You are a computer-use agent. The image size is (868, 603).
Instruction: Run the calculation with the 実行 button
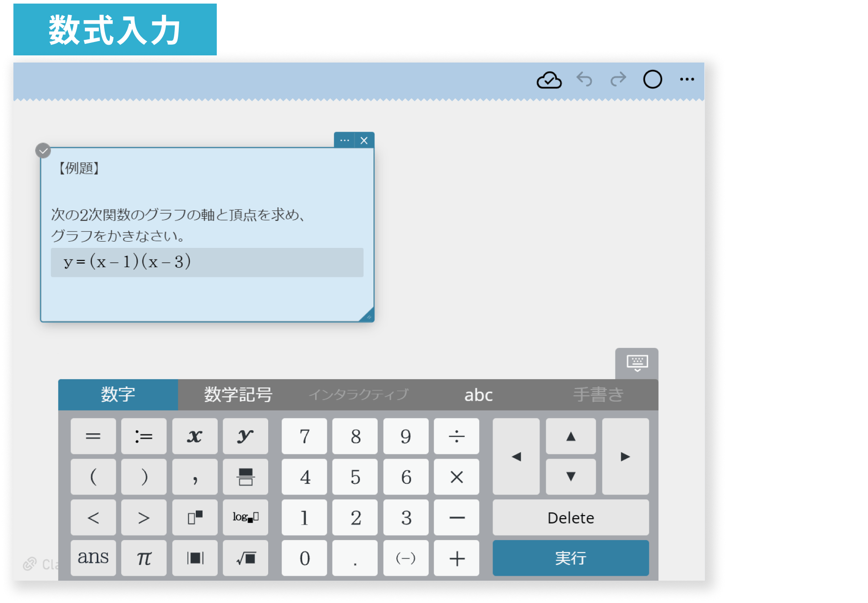(x=571, y=558)
